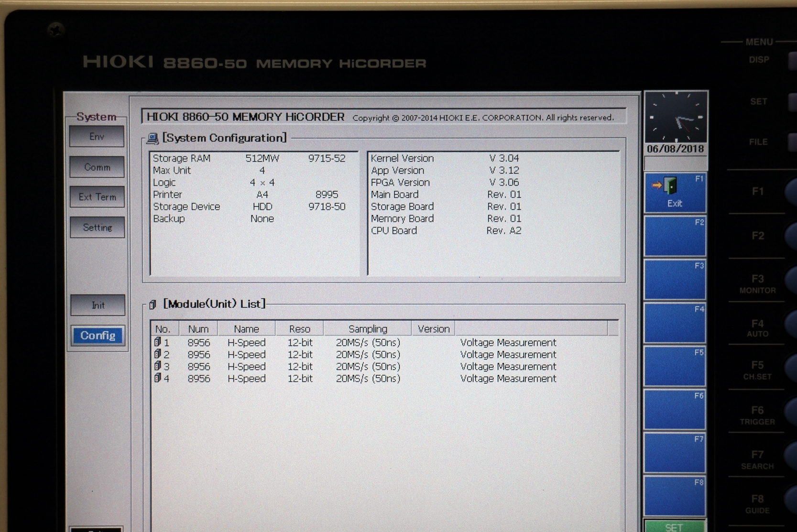797x532 pixels.
Task: Click the blank F8 soft key
Action: (675, 496)
